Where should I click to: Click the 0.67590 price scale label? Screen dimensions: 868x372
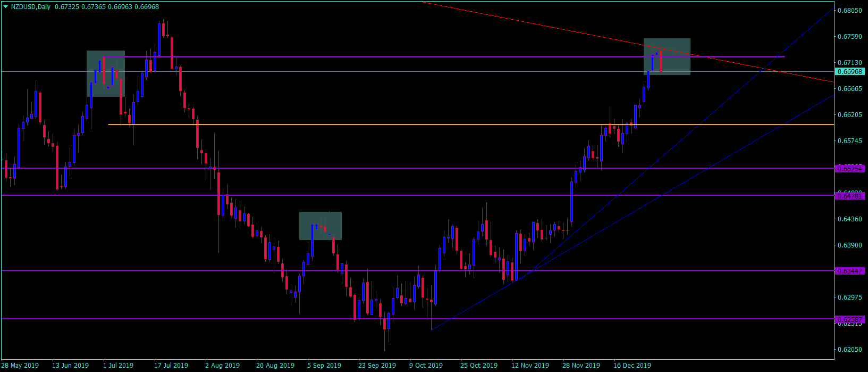[x=849, y=37]
